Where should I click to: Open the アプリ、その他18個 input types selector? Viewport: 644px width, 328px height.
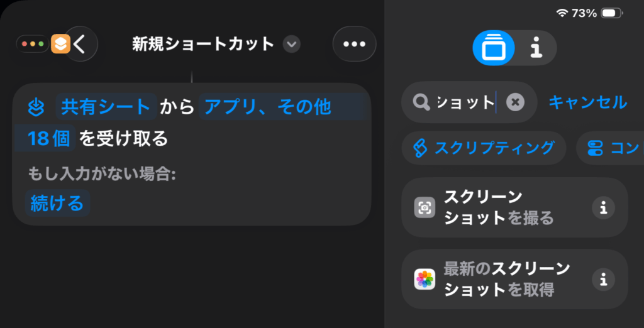[x=264, y=107]
